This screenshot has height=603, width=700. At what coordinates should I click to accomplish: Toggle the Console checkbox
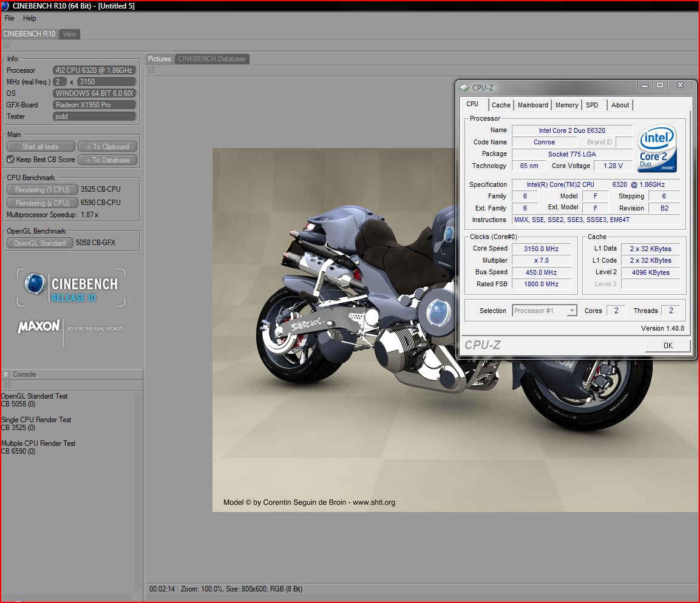point(6,374)
